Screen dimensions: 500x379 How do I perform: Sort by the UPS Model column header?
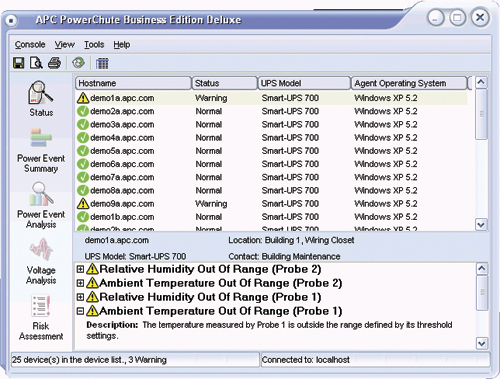[304, 83]
